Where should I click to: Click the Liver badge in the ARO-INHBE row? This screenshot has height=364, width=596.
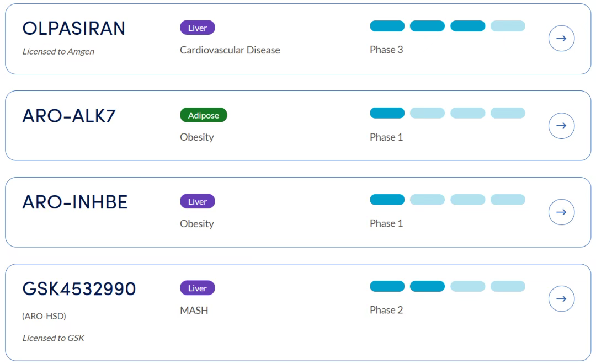pyautogui.click(x=197, y=202)
